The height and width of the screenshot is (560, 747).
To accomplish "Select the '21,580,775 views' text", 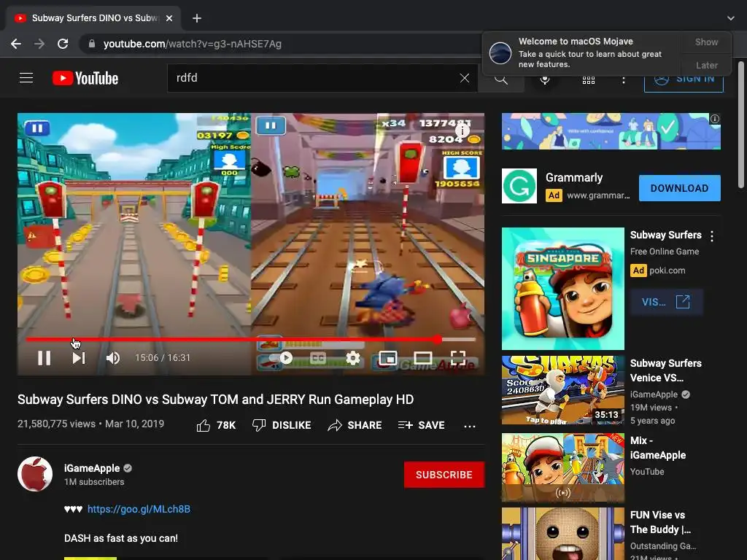I will 56,424.
